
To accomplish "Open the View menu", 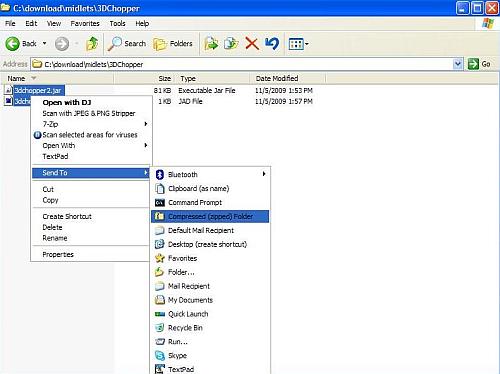I will [x=54, y=24].
